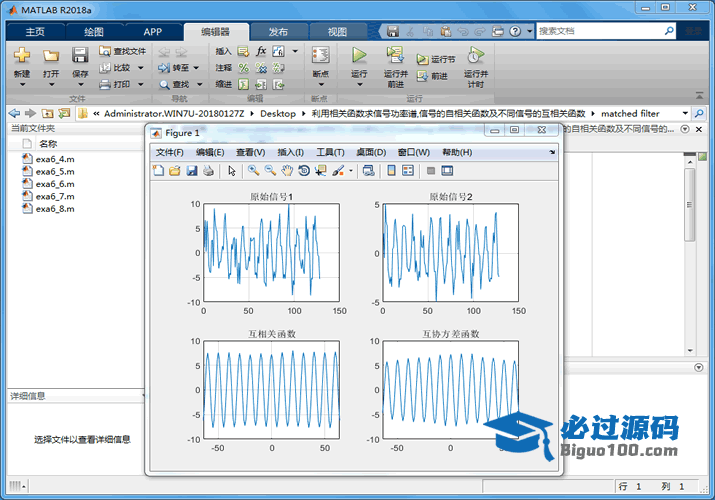Open Figure 1 文件(F) menu
715x500 pixels.
tap(170, 152)
